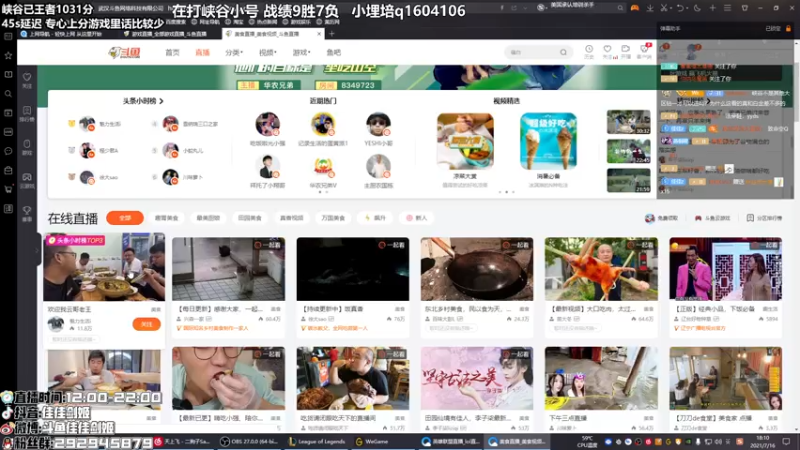Open the 凉菜大赏 featured video card
Screen dimensions: 800x450
tap(465, 141)
